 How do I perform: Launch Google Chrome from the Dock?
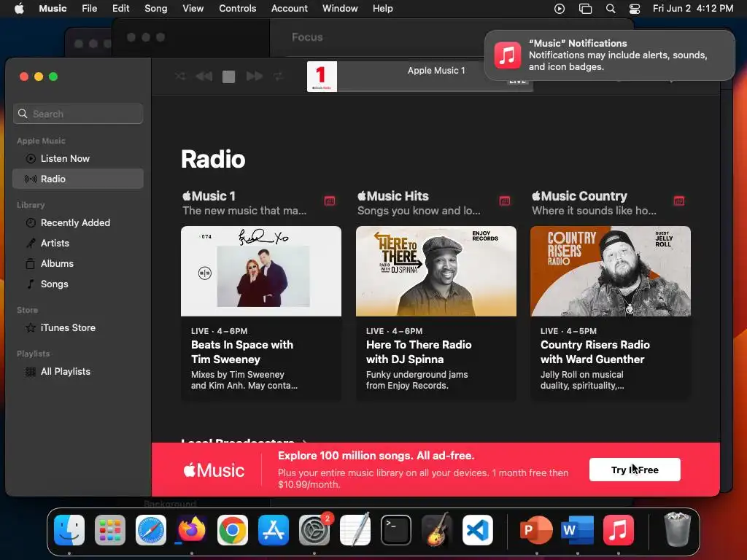pyautogui.click(x=233, y=530)
